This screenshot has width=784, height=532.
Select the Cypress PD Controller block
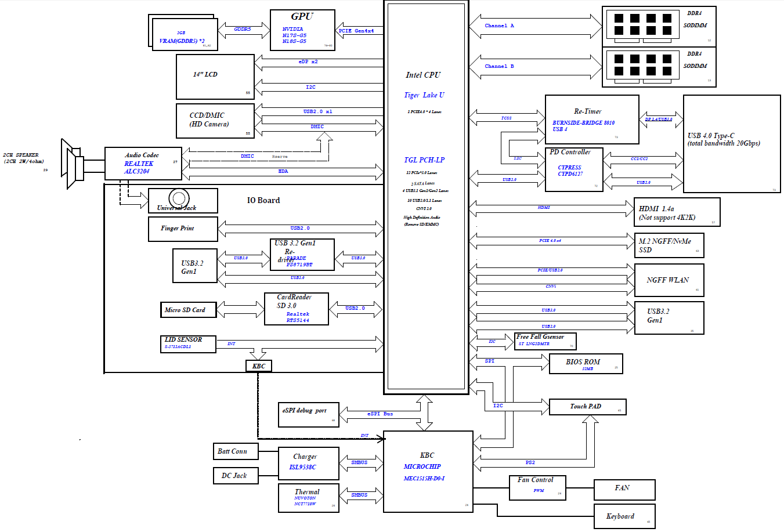pyautogui.click(x=574, y=169)
